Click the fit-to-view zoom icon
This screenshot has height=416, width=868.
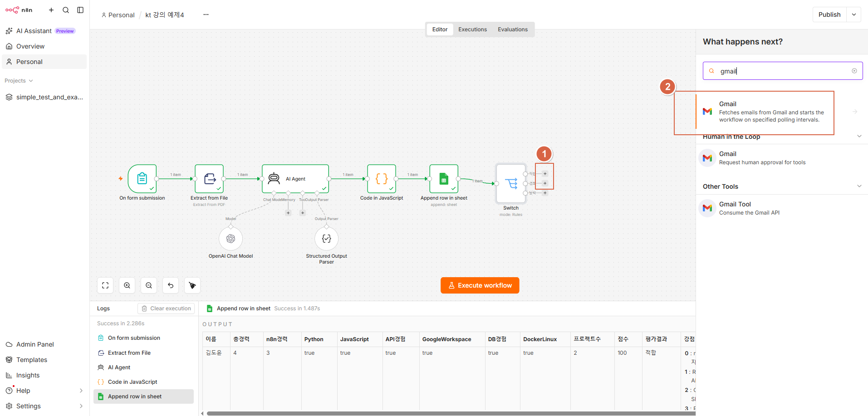coord(105,285)
